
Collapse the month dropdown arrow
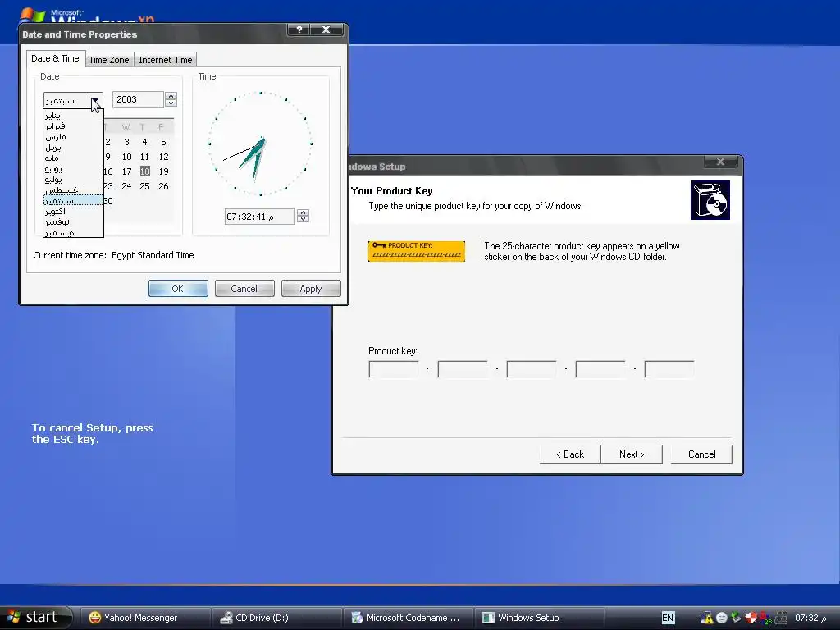pyautogui.click(x=95, y=100)
